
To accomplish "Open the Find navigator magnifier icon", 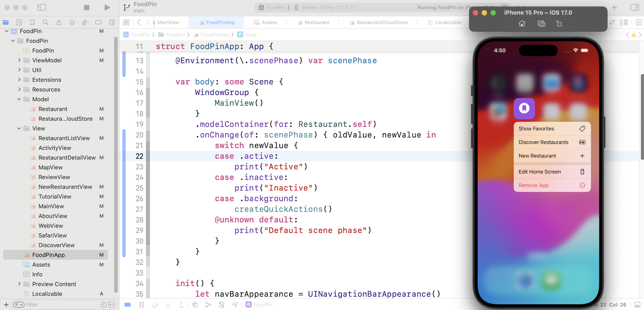I will (45, 22).
